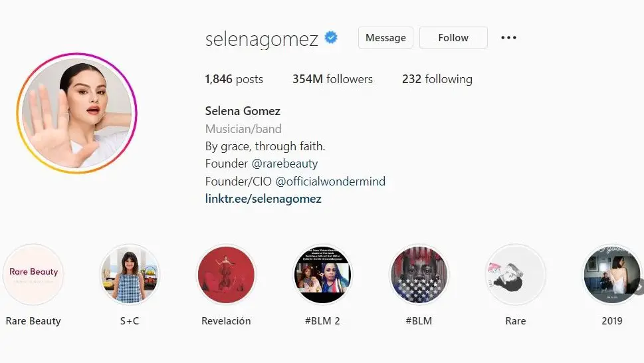Open the @rarebeauty mention link
This screenshot has height=363, width=644.
pos(284,164)
